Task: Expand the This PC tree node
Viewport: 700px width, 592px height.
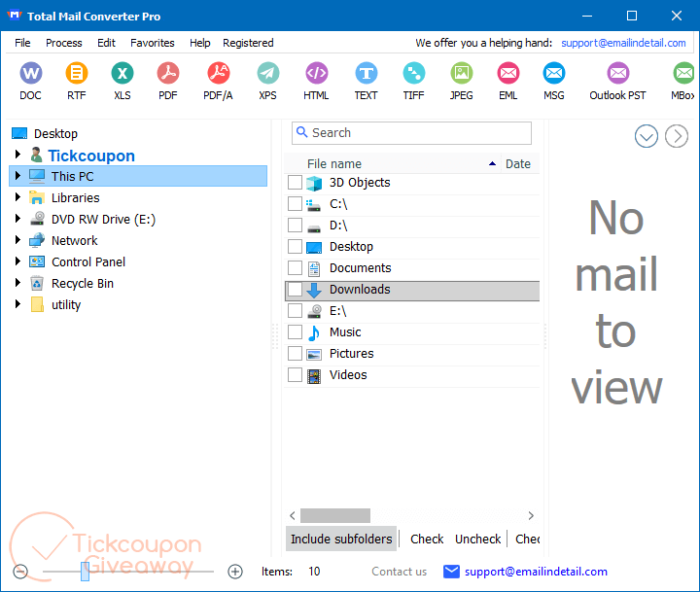Action: coord(17,175)
